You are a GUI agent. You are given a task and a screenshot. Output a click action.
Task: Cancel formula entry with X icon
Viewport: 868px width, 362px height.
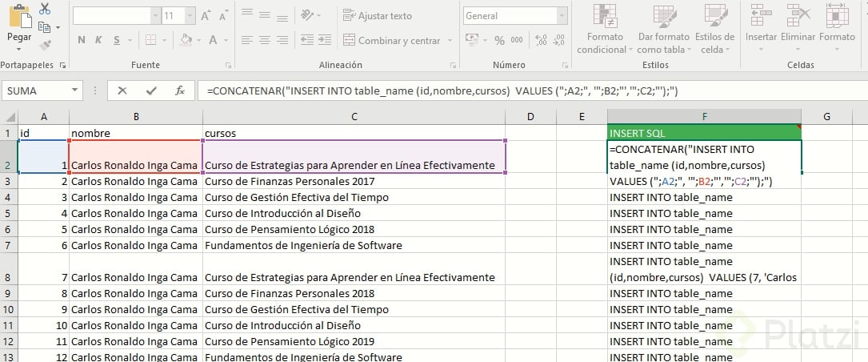click(x=122, y=90)
